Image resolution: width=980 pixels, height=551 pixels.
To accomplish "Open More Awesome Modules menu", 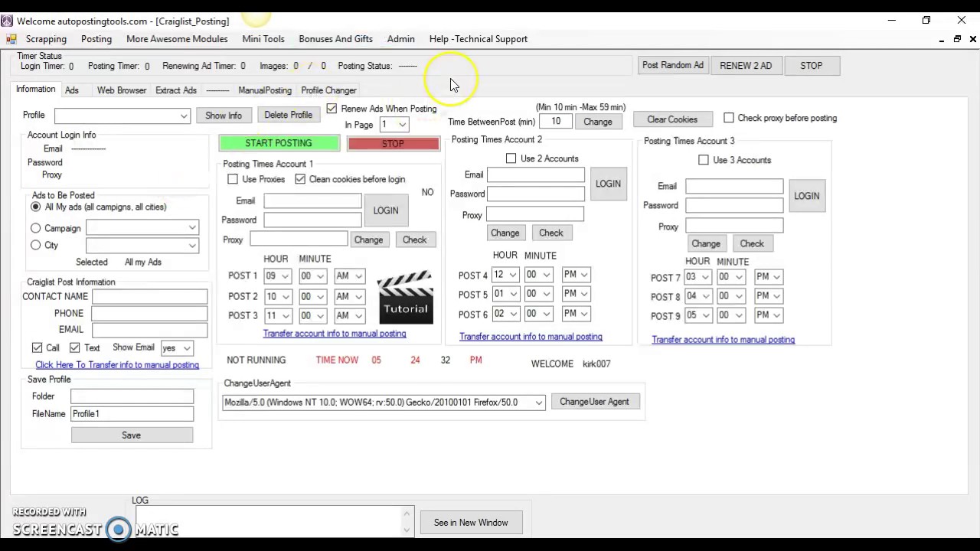I will click(177, 39).
